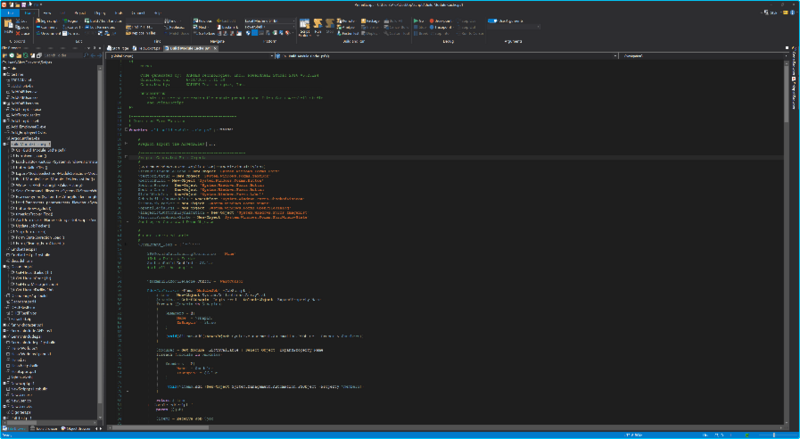Click the blue highlighted platform icon in the ribbon
This screenshot has height=439, width=800.
click(x=255, y=33)
